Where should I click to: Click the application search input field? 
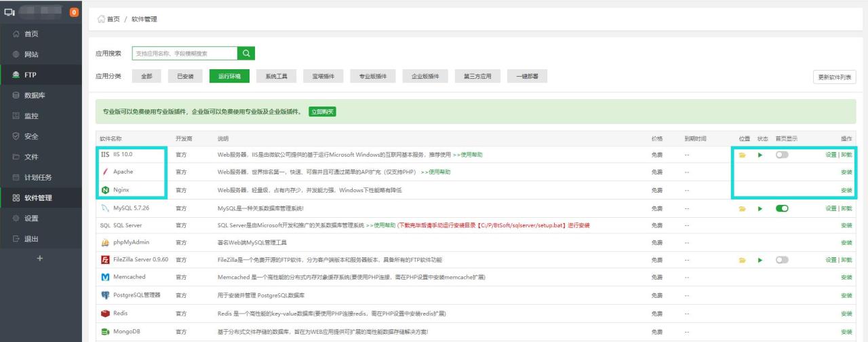coord(184,53)
